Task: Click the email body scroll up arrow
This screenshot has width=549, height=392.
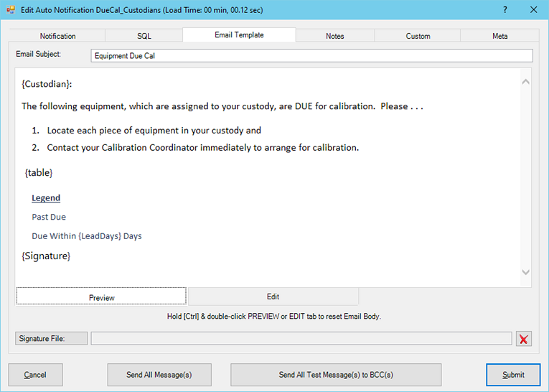Action: [525, 82]
